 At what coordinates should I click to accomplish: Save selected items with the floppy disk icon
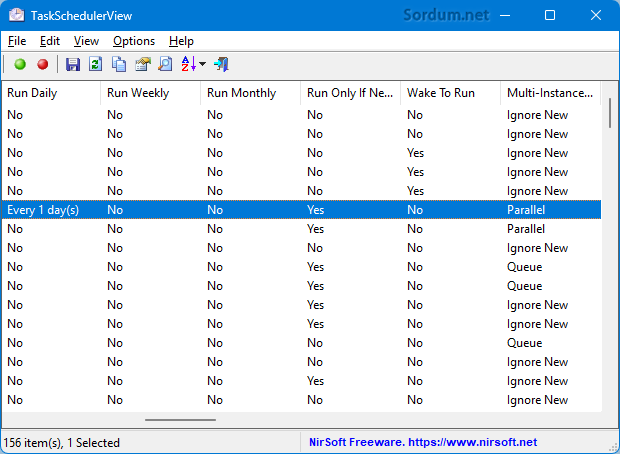click(x=73, y=64)
